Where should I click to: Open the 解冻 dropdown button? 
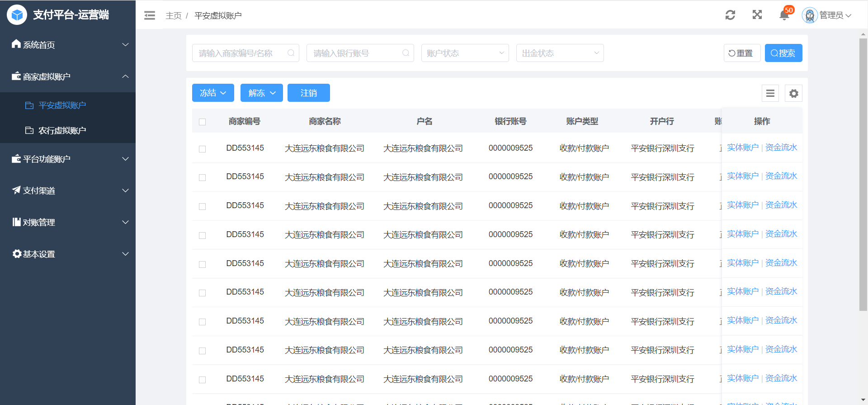261,93
